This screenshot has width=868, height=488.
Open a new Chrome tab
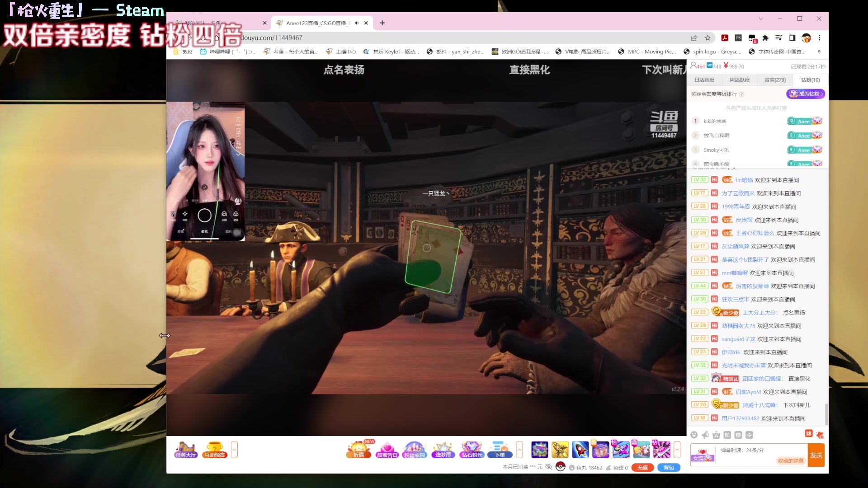tap(382, 23)
